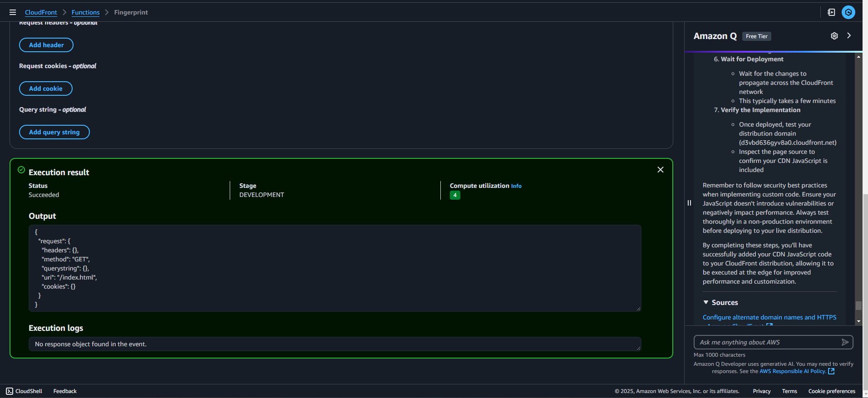
Task: Click the Status Succeeded text
Action: point(44,195)
